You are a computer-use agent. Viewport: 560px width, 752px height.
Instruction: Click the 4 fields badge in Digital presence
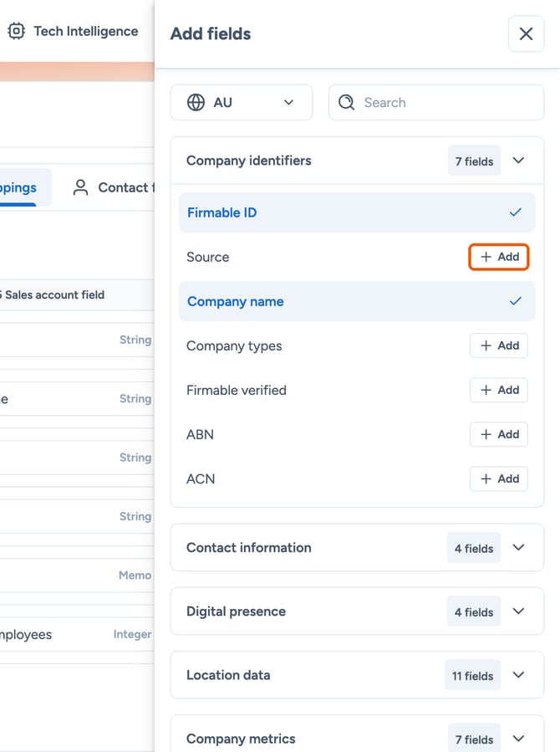coord(474,612)
